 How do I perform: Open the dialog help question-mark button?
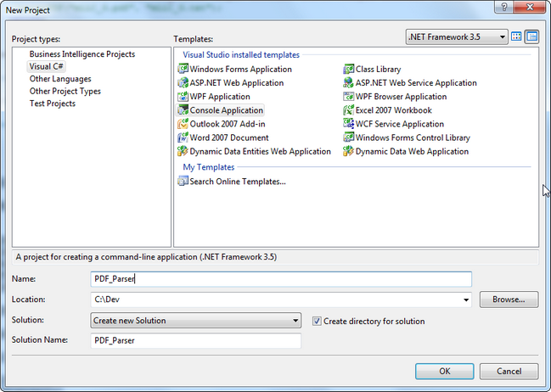click(x=503, y=7)
